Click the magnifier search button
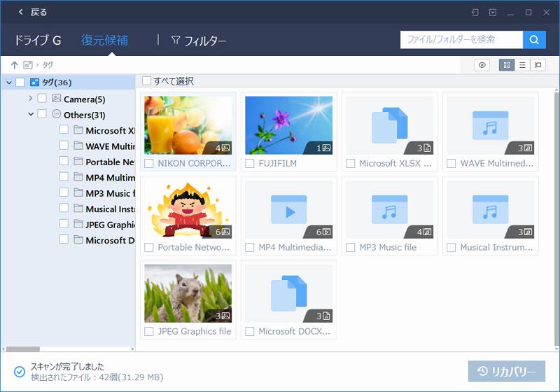Image resolution: width=560 pixels, height=392 pixels. [x=535, y=40]
